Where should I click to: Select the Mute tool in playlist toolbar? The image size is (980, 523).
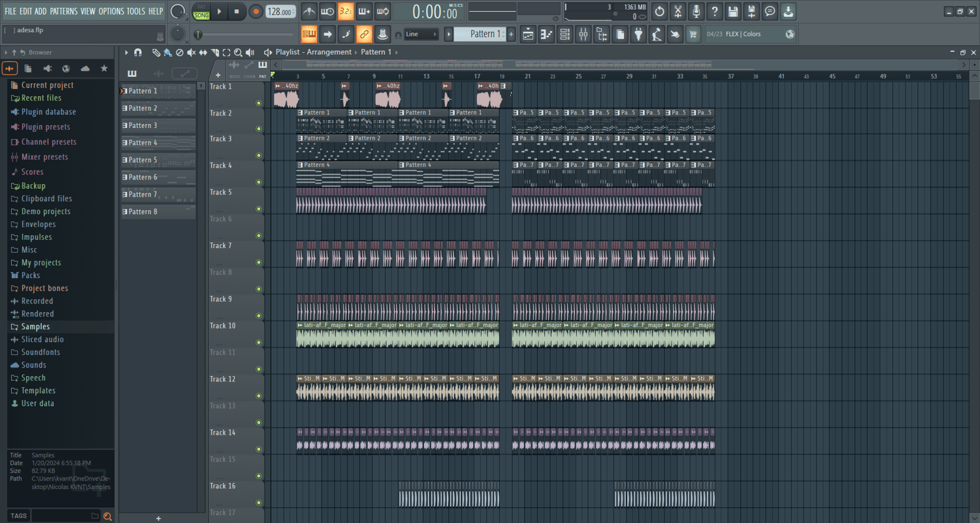191,52
